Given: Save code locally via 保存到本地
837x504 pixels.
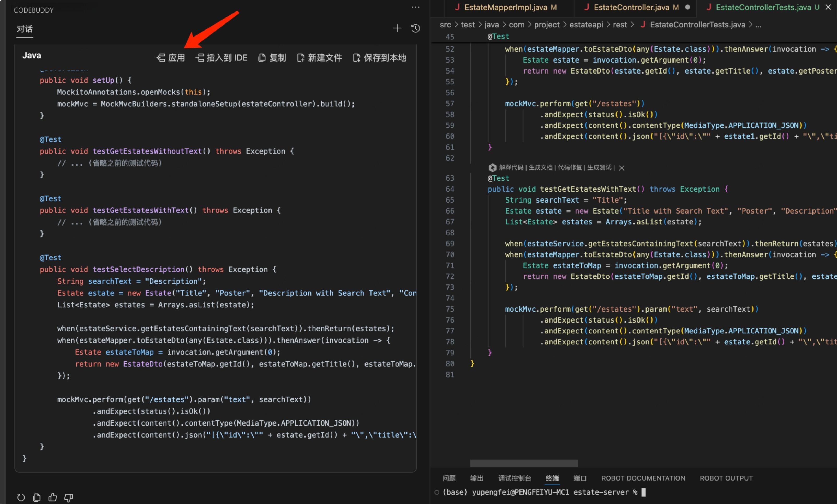Looking at the screenshot, I should click(x=379, y=58).
